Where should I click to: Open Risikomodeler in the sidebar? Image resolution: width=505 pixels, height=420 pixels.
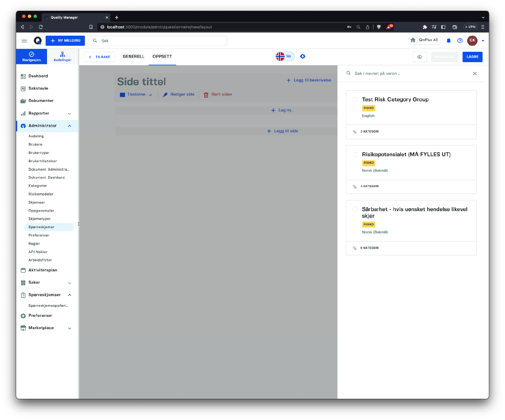pyautogui.click(x=41, y=194)
